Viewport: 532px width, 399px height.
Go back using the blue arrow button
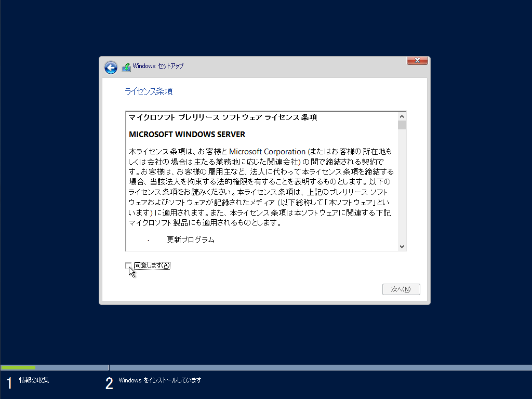coord(111,68)
